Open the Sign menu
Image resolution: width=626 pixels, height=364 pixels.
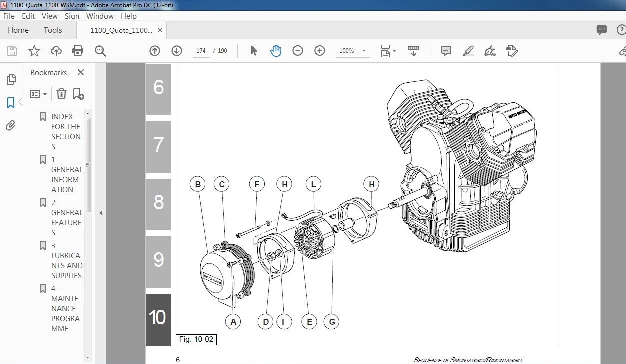click(72, 16)
